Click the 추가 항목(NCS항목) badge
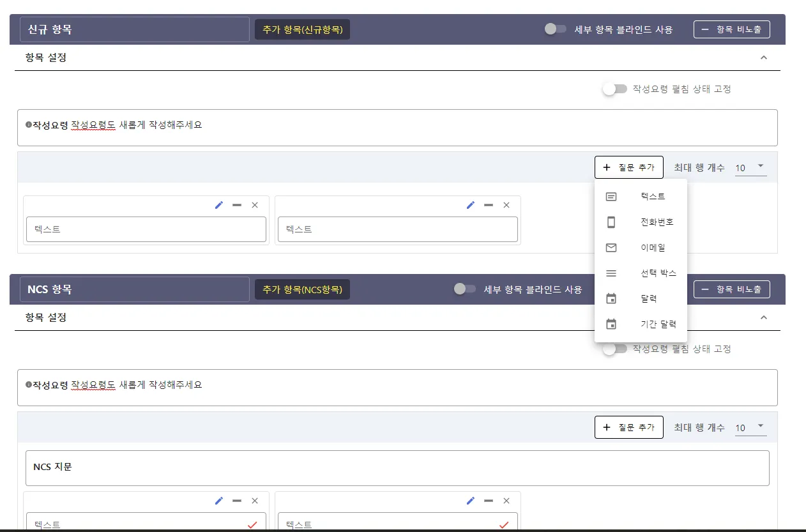 click(x=303, y=289)
